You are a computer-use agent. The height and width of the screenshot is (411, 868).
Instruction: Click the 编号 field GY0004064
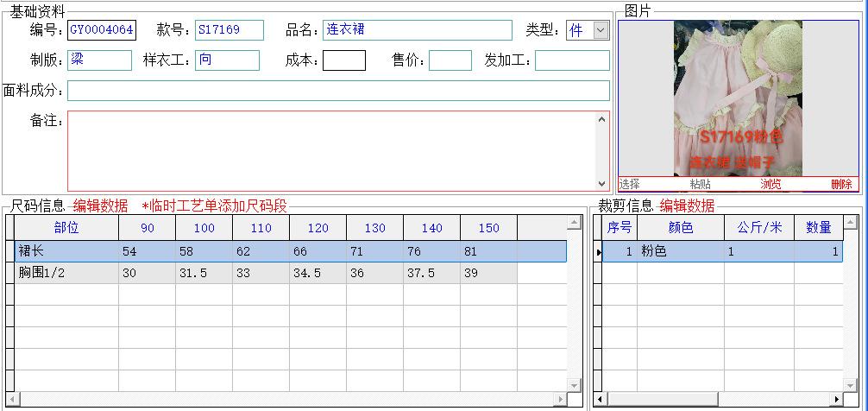click(x=102, y=30)
